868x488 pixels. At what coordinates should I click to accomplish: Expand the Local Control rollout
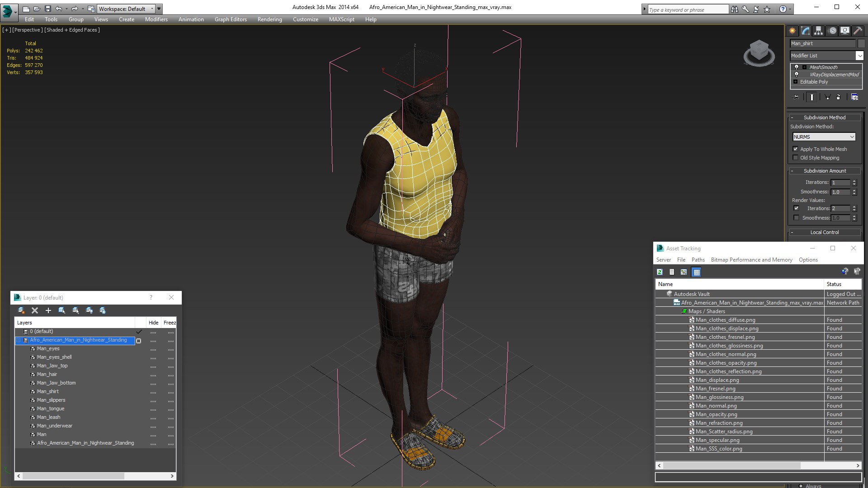point(825,232)
